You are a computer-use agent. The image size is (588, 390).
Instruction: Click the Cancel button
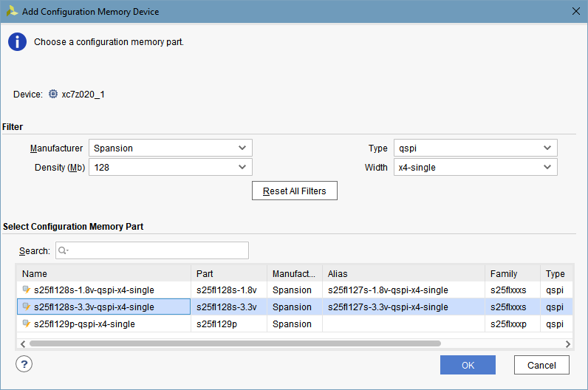541,365
